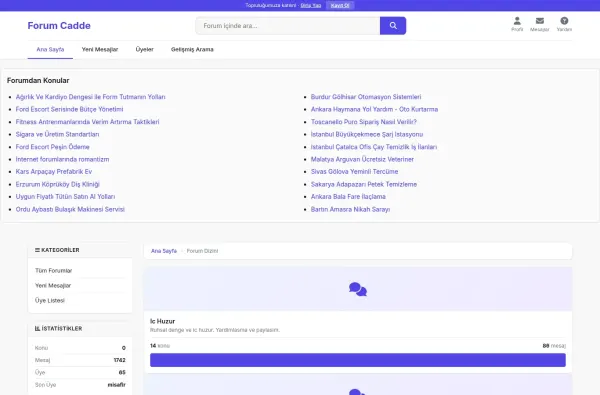Open topic 'Ankara Haymana Yol Yardım - Oto Kurtarma'
600x395 pixels.
374,109
